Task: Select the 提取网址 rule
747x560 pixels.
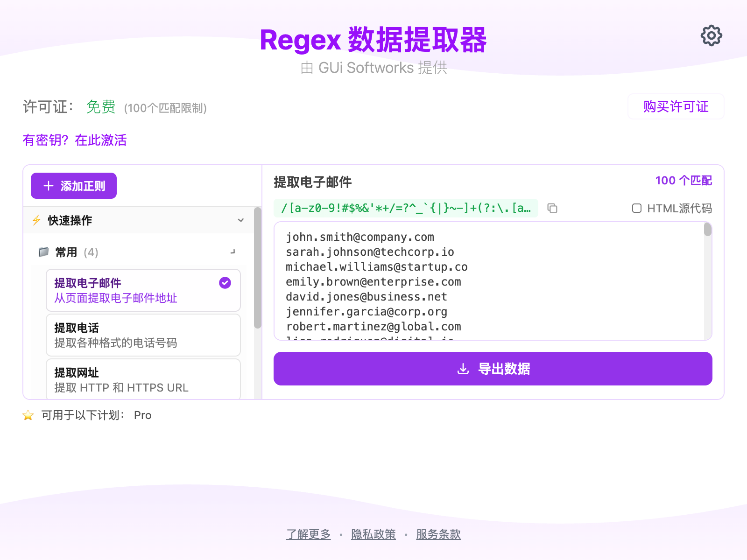Action: (x=143, y=379)
